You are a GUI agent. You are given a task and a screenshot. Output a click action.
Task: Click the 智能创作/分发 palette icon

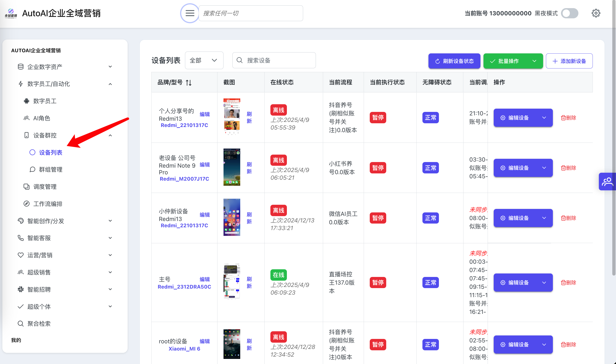tap(21, 221)
